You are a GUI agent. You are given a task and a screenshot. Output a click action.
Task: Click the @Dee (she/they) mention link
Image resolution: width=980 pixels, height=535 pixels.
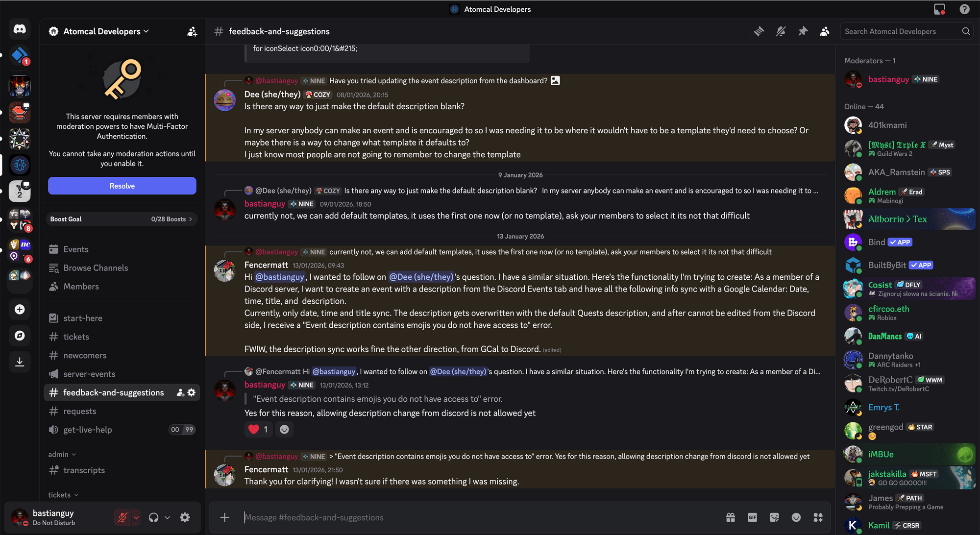pos(421,277)
